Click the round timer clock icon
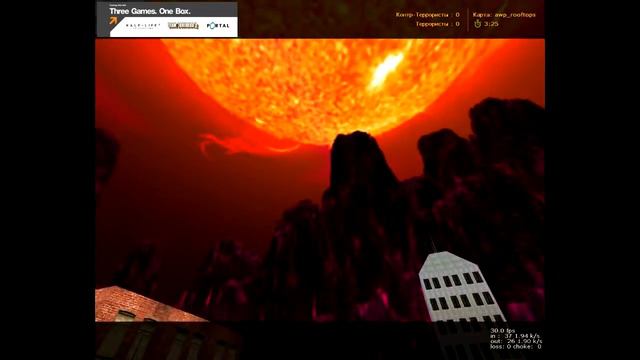Viewport: 640px width, 360px height. click(477, 24)
